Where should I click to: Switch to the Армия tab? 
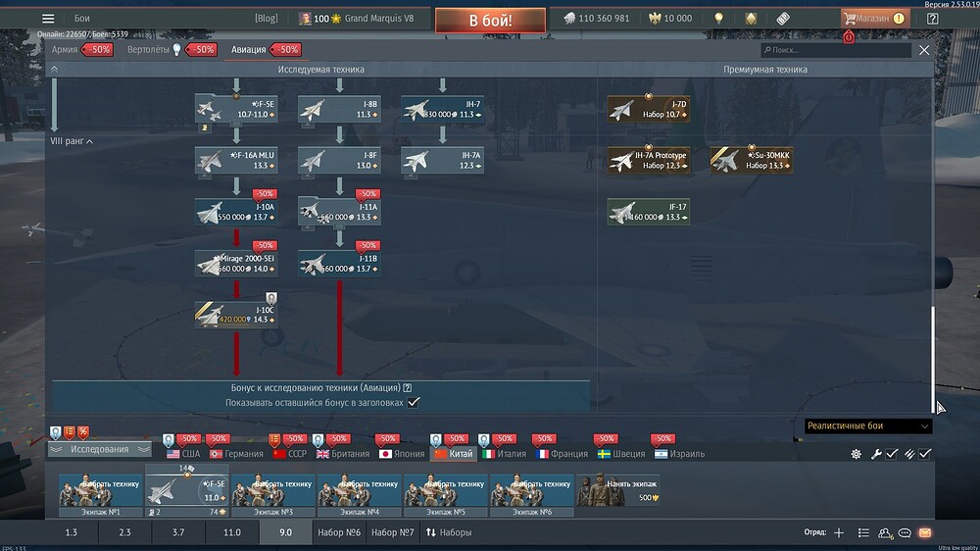[65, 49]
